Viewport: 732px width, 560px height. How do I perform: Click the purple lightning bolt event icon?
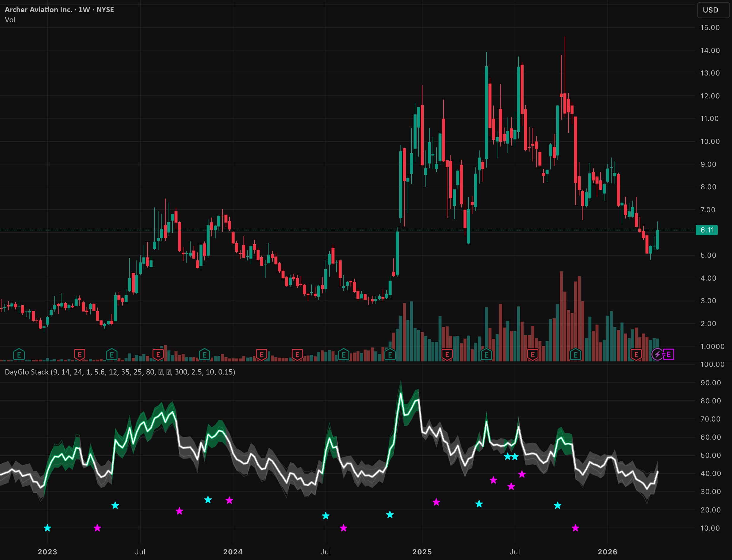point(657,354)
